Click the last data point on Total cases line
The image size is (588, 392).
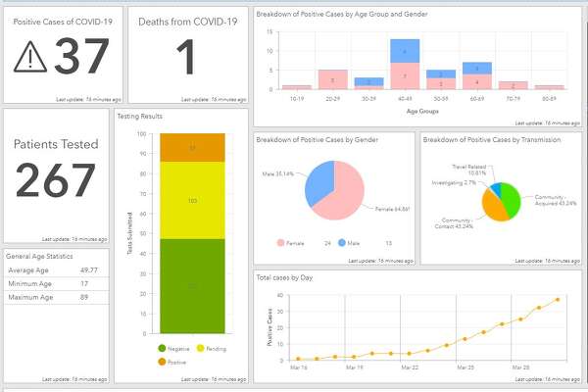coord(558,300)
